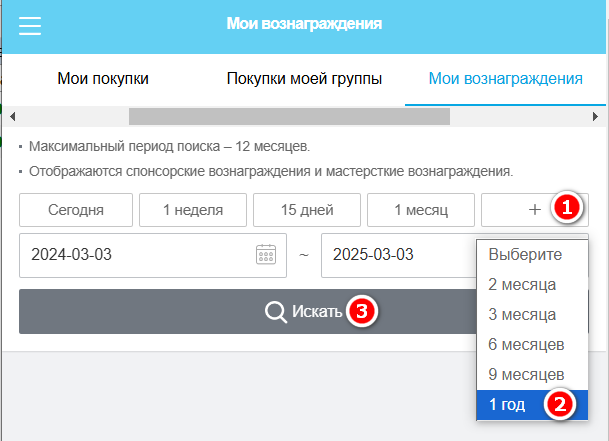
Task: Select 9 месяцев dropdown option
Action: 526,375
